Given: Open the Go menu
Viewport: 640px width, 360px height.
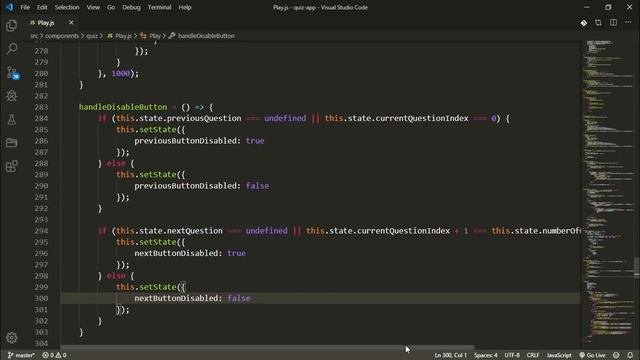Looking at the screenshot, I should click(x=111, y=7).
